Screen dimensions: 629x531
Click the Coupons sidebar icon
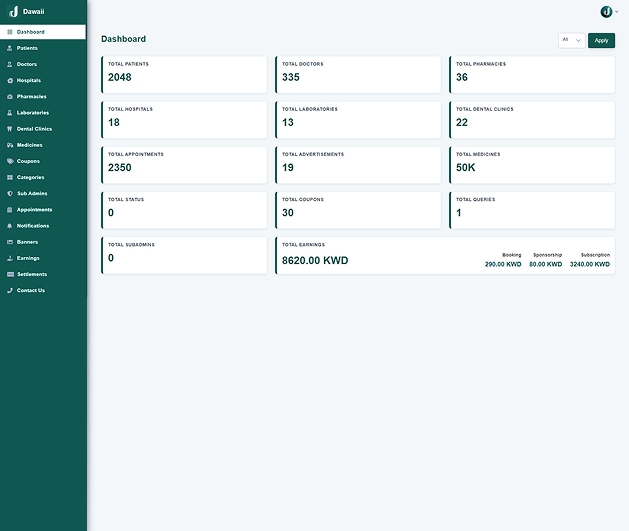click(10, 161)
